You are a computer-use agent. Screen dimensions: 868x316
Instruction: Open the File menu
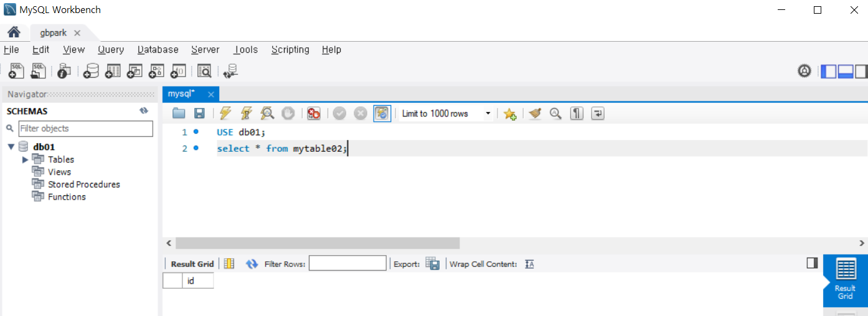(x=11, y=49)
